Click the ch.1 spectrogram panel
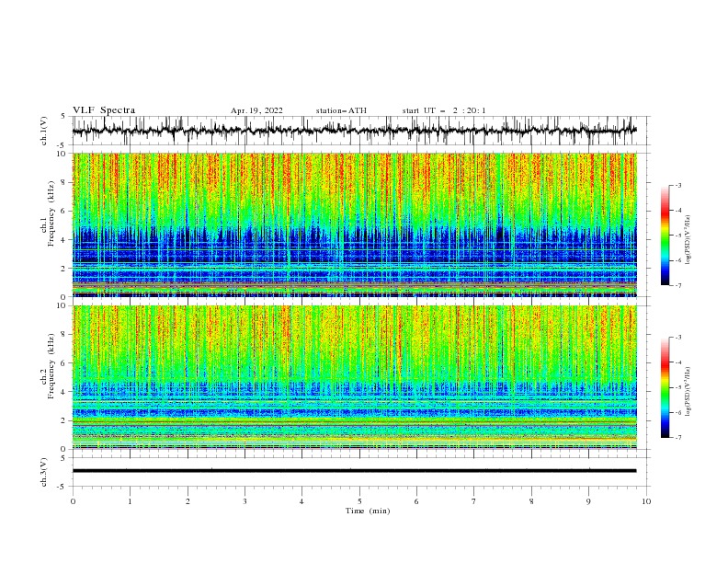 point(355,224)
